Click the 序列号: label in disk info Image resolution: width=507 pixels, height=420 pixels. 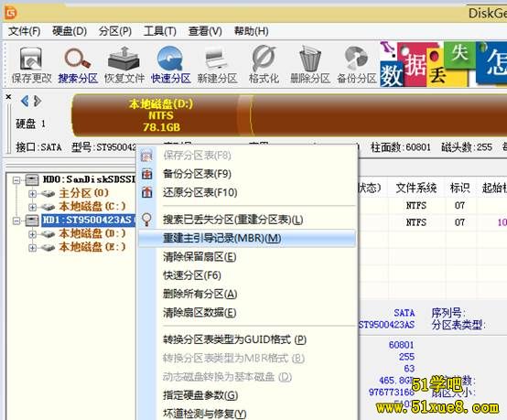coord(448,313)
